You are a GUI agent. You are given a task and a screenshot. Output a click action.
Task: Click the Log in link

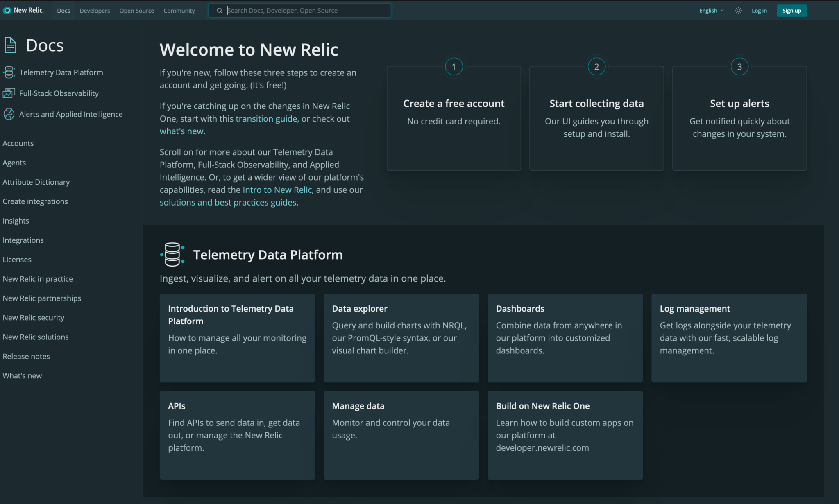coord(759,11)
